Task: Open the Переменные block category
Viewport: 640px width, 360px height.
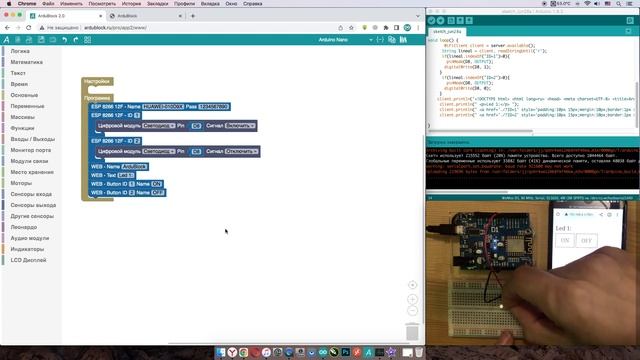Action: pos(27,106)
